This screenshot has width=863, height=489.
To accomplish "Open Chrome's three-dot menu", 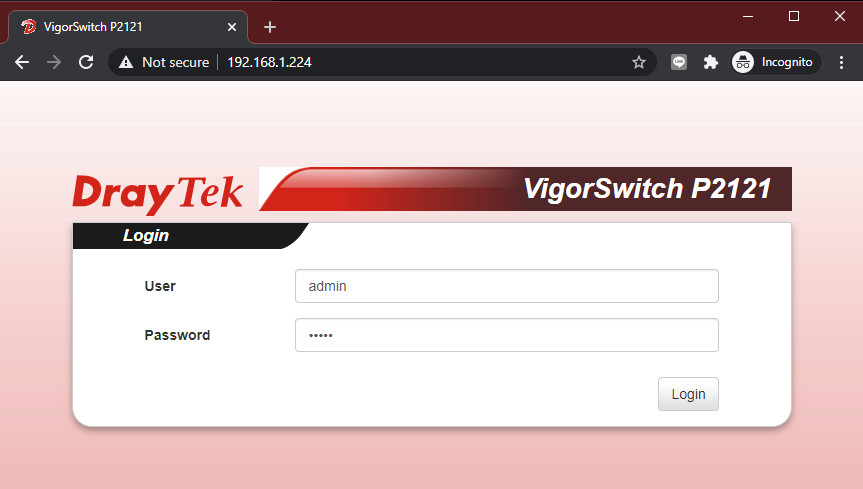I will (x=841, y=62).
